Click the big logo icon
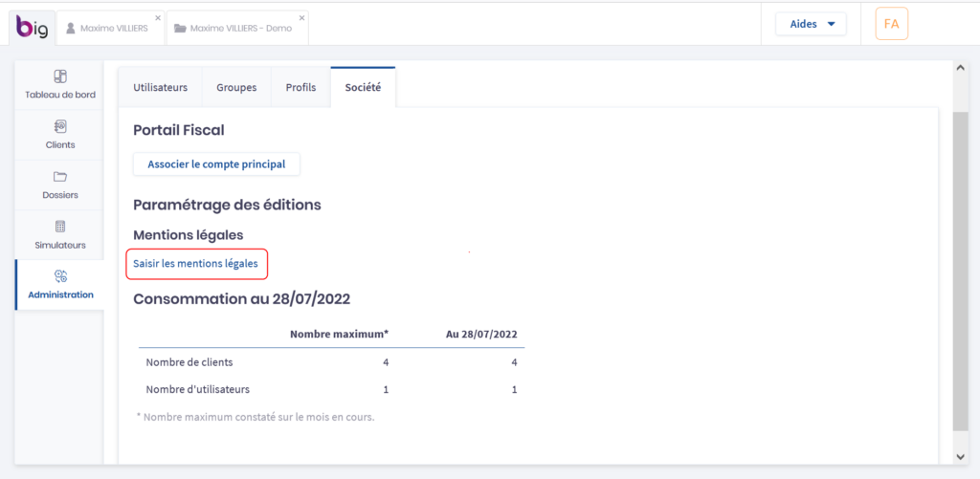Screen dimensions: 980x479 point(32,27)
